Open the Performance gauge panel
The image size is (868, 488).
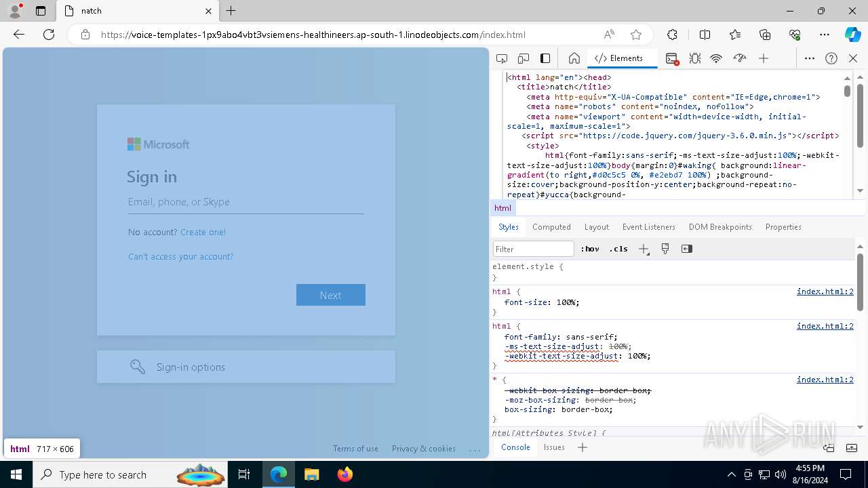740,58
